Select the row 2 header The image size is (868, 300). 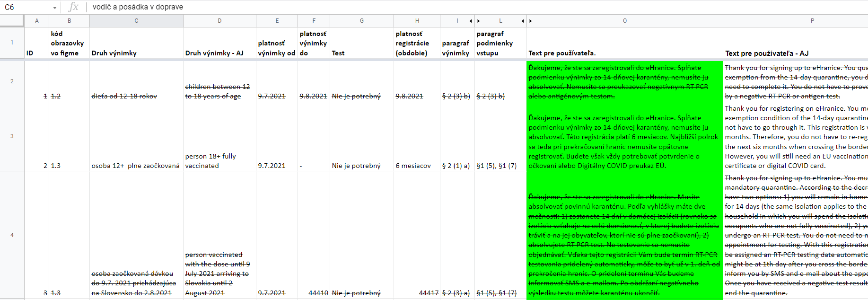click(12, 81)
